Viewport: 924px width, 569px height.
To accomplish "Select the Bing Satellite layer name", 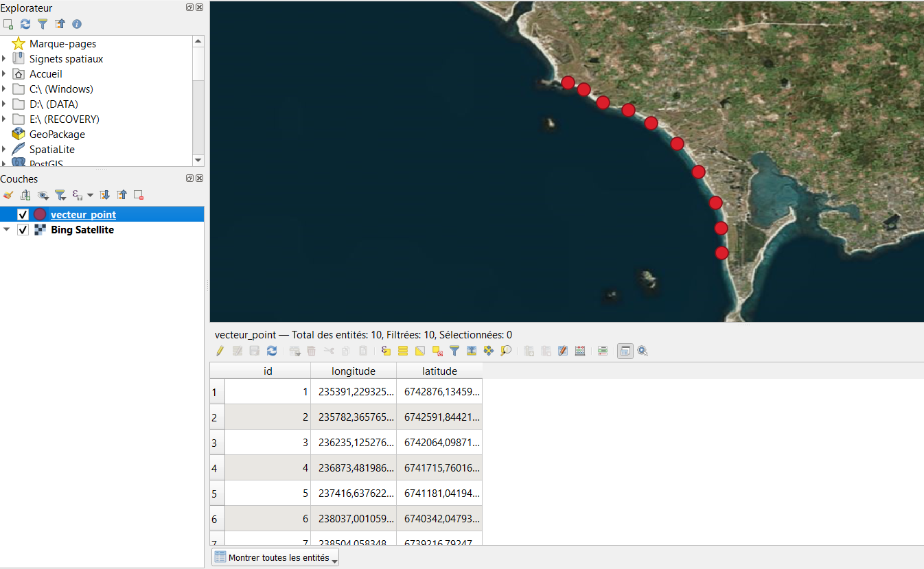I will click(x=82, y=230).
